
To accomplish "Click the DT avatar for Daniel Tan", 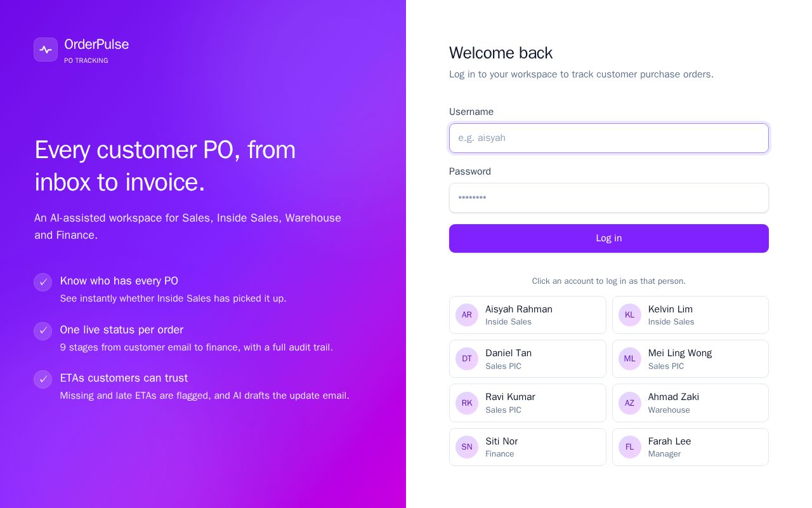I will pos(467,359).
